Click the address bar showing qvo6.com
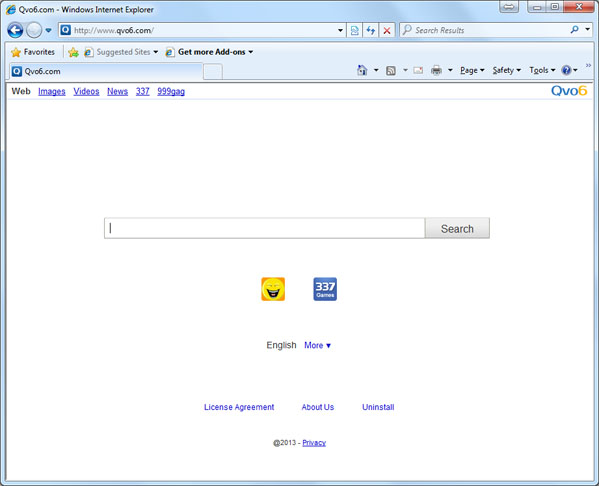Viewport: 599px width, 486px height. pos(202,31)
